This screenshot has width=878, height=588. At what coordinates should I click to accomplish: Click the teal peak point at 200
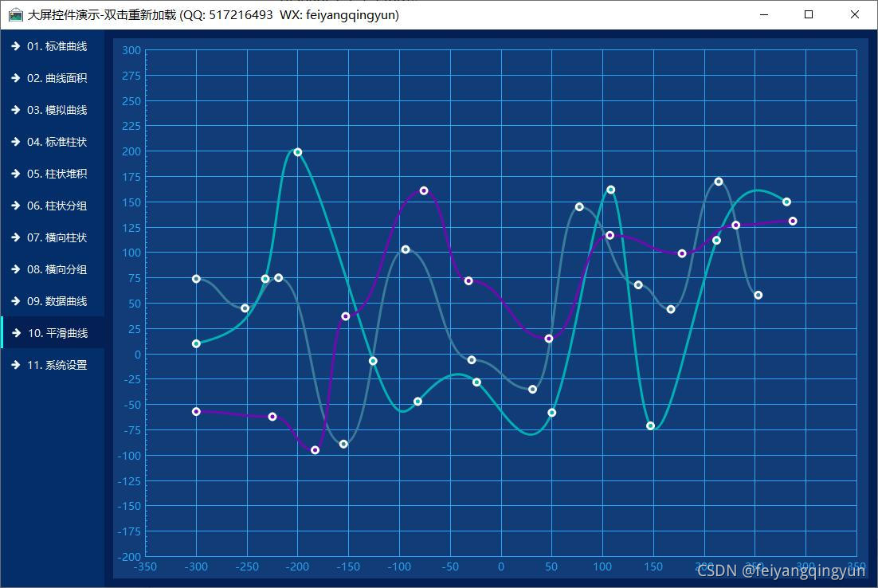click(x=298, y=152)
